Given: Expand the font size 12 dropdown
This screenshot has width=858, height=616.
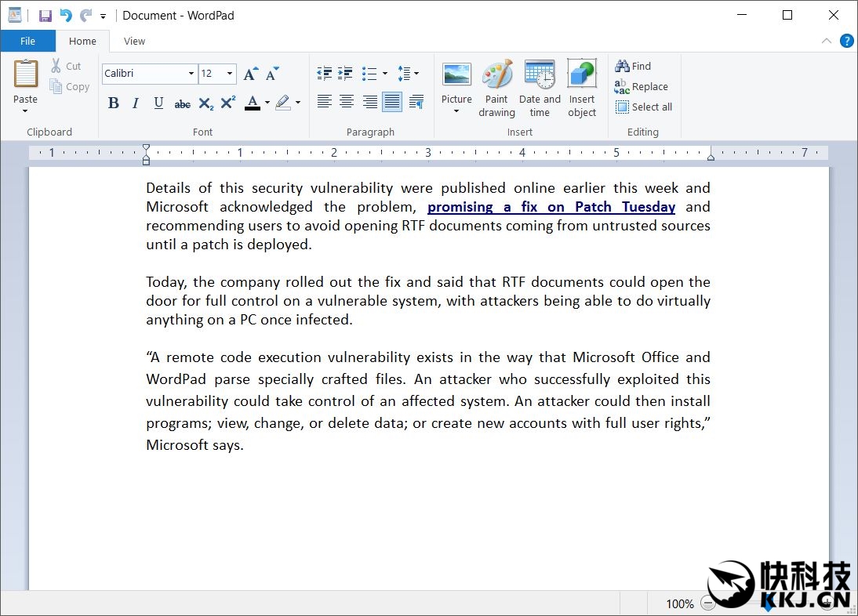Looking at the screenshot, I should pos(230,74).
